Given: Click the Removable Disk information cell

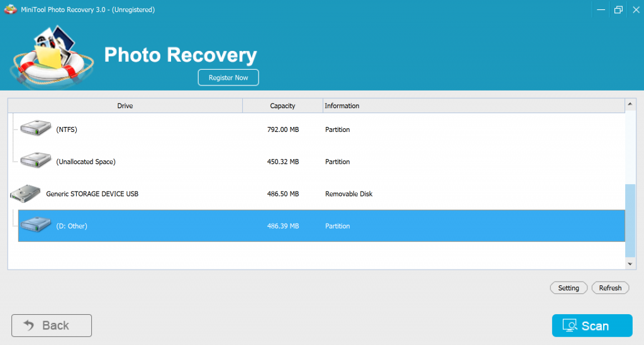Looking at the screenshot, I should click(x=348, y=194).
